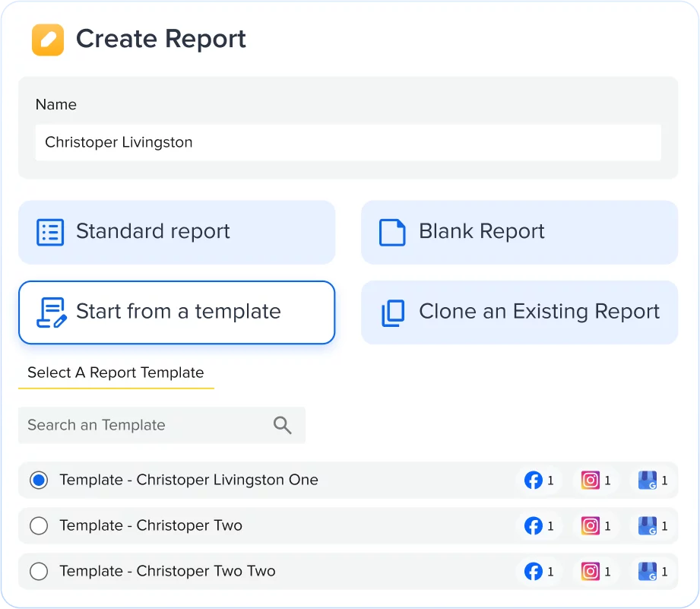
Task: Click the Instagram icon on Template Livingston One row
Action: point(590,481)
